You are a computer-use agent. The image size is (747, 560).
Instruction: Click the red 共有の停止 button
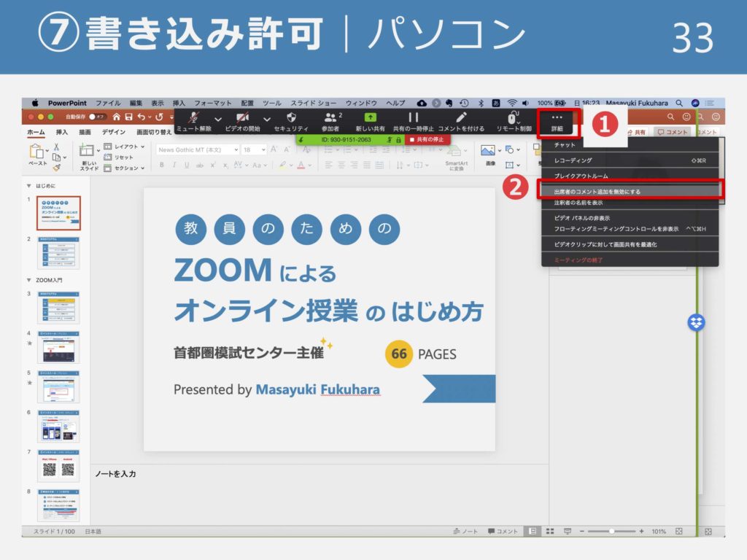(x=427, y=139)
